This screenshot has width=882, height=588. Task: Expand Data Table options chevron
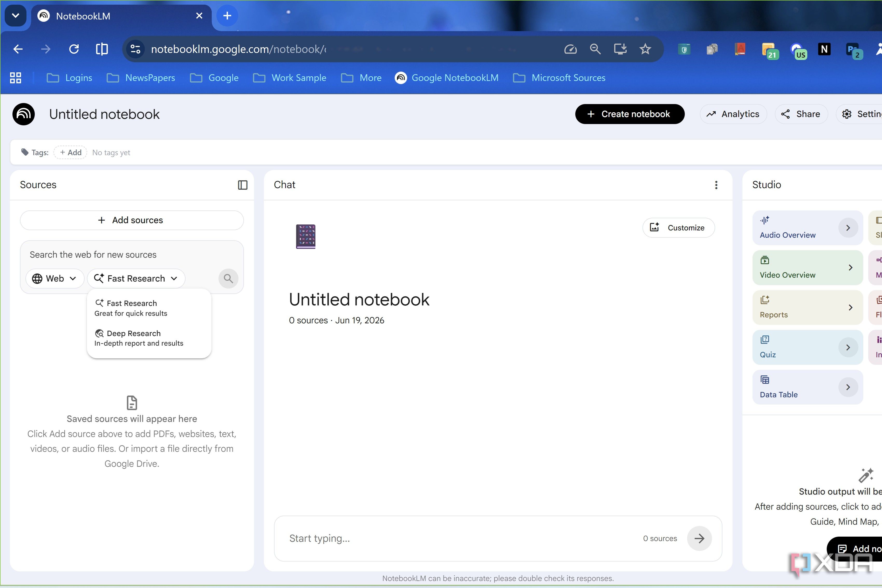click(x=848, y=387)
